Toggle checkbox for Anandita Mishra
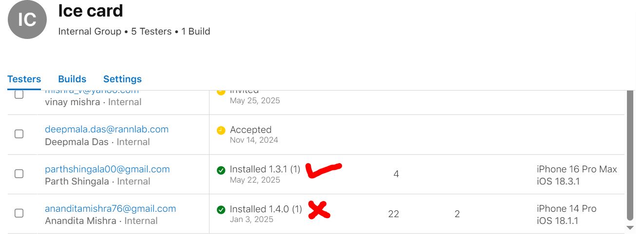The width and height of the screenshot is (644, 241). coord(19,213)
